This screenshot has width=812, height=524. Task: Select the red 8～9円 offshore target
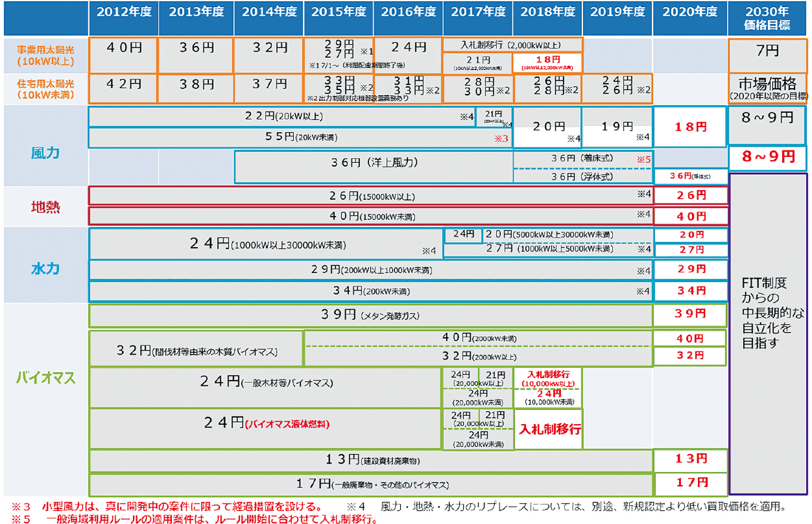click(767, 157)
